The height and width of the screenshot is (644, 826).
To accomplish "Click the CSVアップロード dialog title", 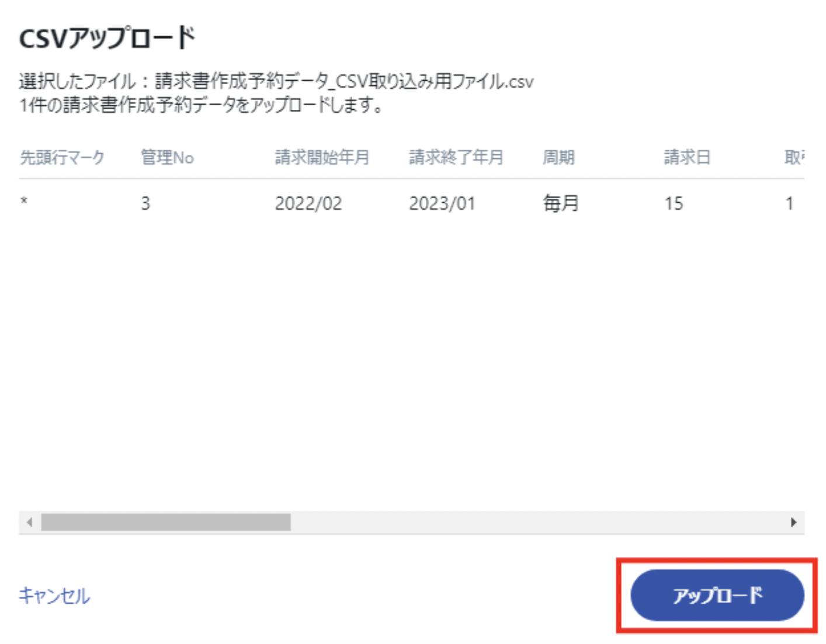I will click(x=107, y=39).
